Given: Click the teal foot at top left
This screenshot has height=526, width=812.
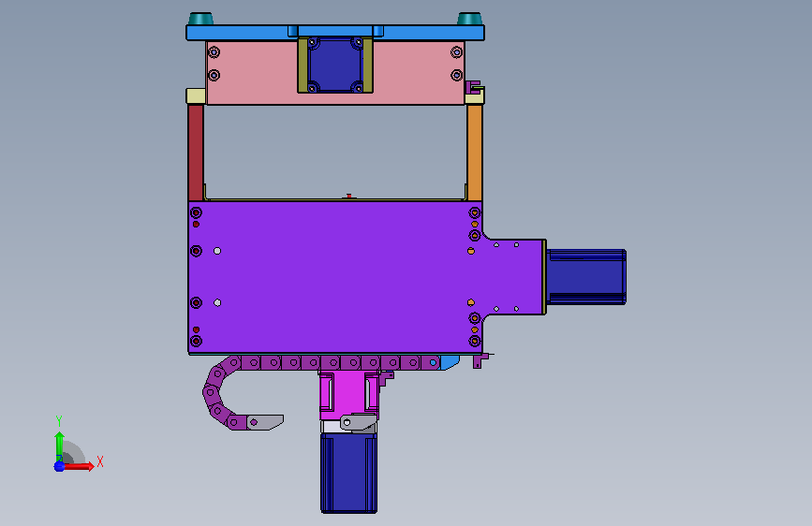Looking at the screenshot, I should 201,19.
